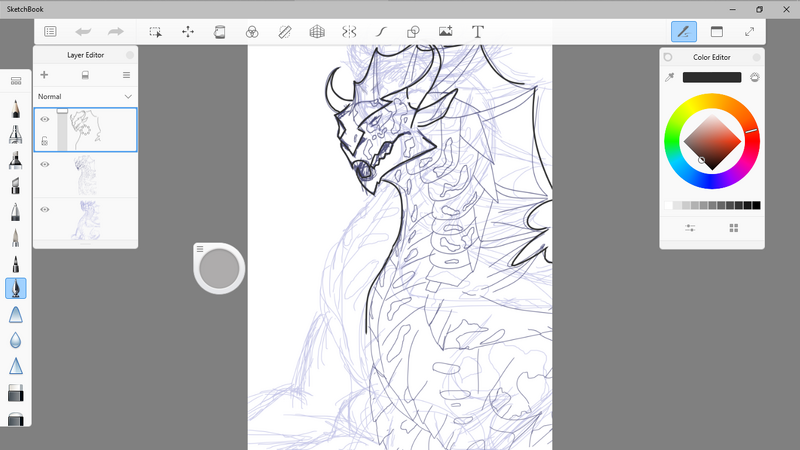Add a new layer with plus button

point(44,75)
